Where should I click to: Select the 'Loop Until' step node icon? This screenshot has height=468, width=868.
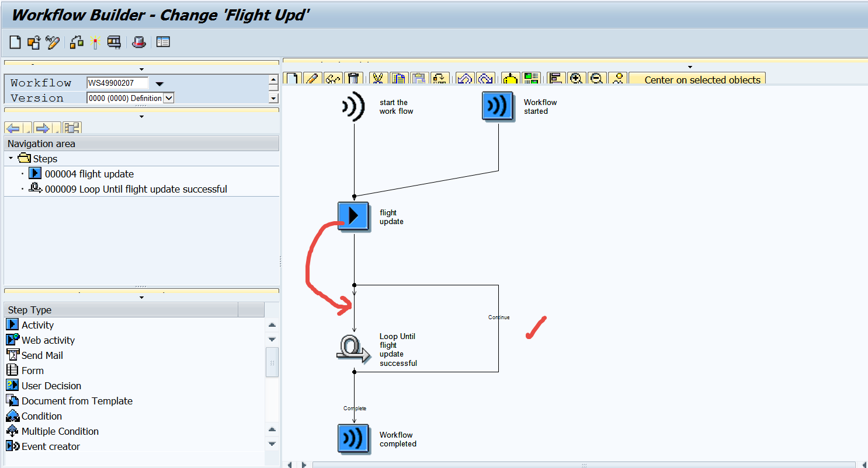(353, 350)
